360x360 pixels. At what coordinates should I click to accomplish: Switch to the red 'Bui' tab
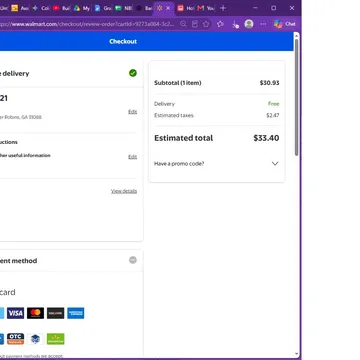click(61, 8)
